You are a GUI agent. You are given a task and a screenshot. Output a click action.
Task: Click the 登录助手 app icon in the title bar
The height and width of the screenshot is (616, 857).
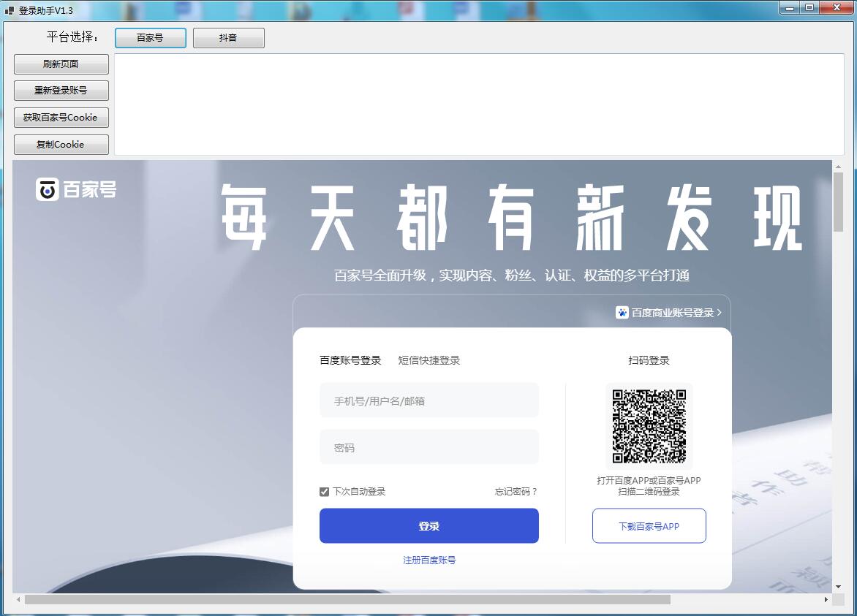click(10, 10)
